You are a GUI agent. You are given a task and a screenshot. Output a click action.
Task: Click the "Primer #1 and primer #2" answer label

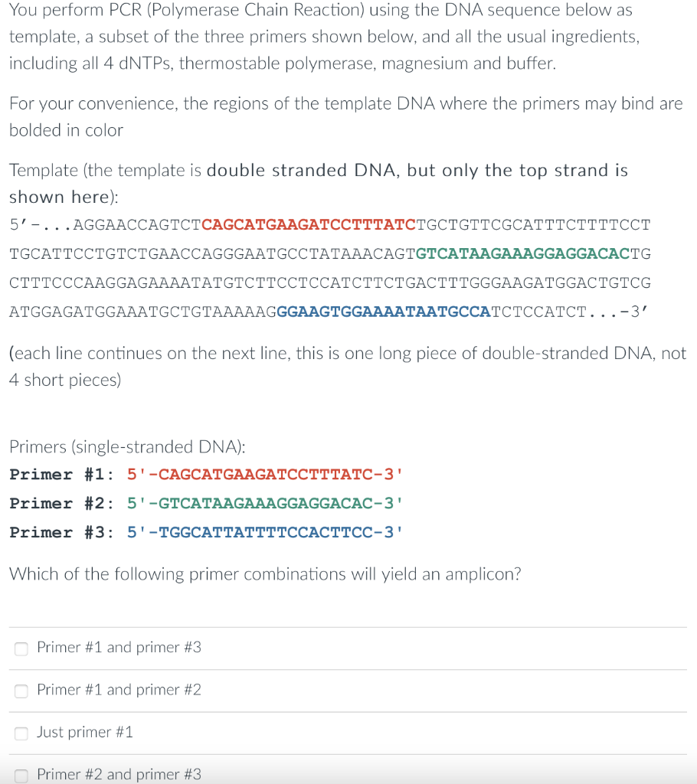coord(119,690)
